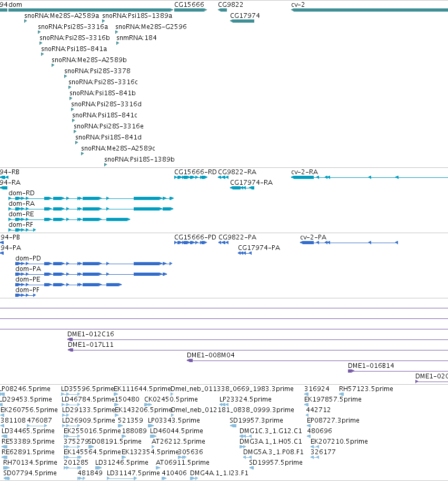Open the cv-2-PA protein label
The width and height of the screenshot is (448, 481).
click(x=313, y=237)
